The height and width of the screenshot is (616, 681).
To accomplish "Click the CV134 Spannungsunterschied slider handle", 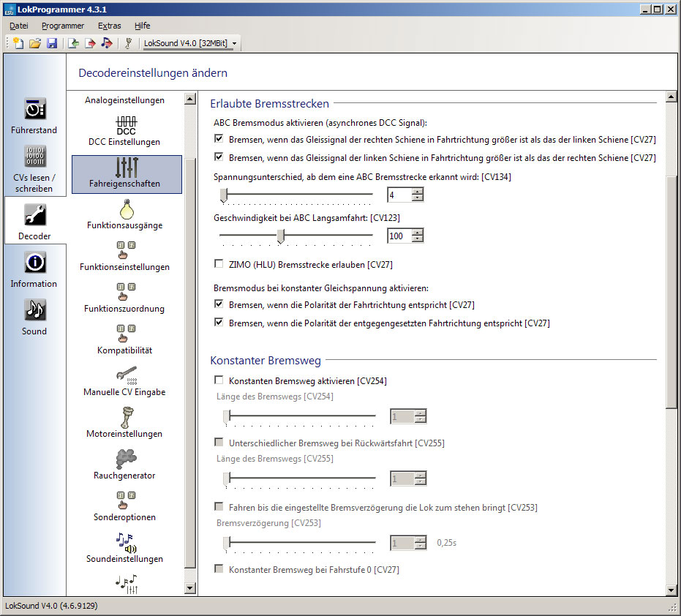I will pos(224,195).
